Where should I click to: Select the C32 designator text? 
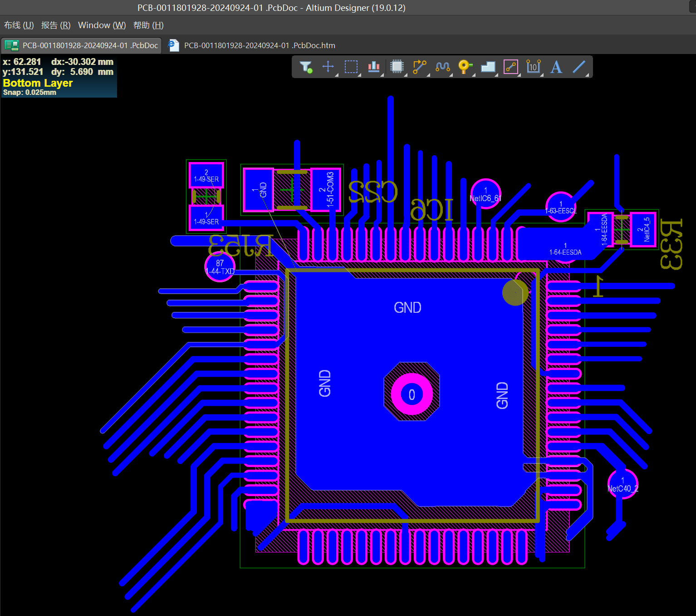[373, 191]
